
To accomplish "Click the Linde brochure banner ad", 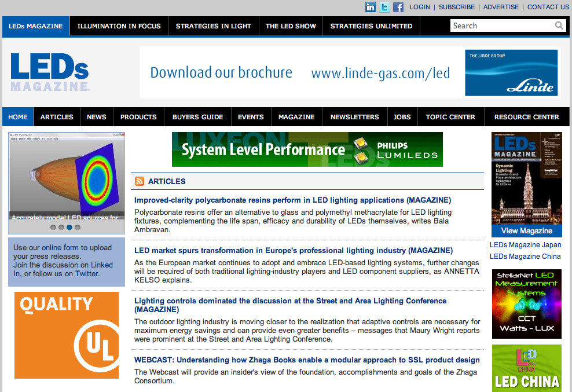I will coord(350,72).
